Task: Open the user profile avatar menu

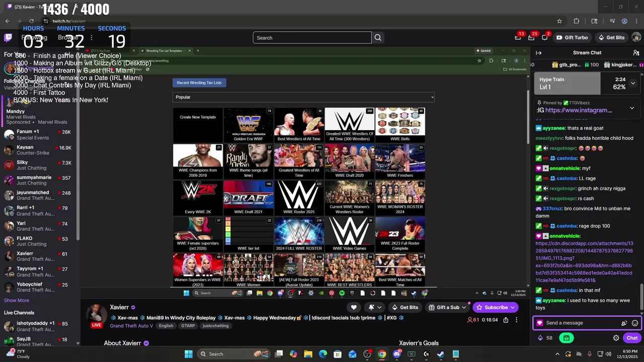Action: pos(636,38)
